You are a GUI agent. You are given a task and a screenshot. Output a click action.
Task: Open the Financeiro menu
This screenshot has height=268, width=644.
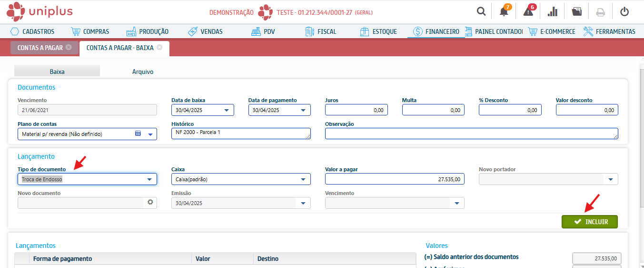436,31
